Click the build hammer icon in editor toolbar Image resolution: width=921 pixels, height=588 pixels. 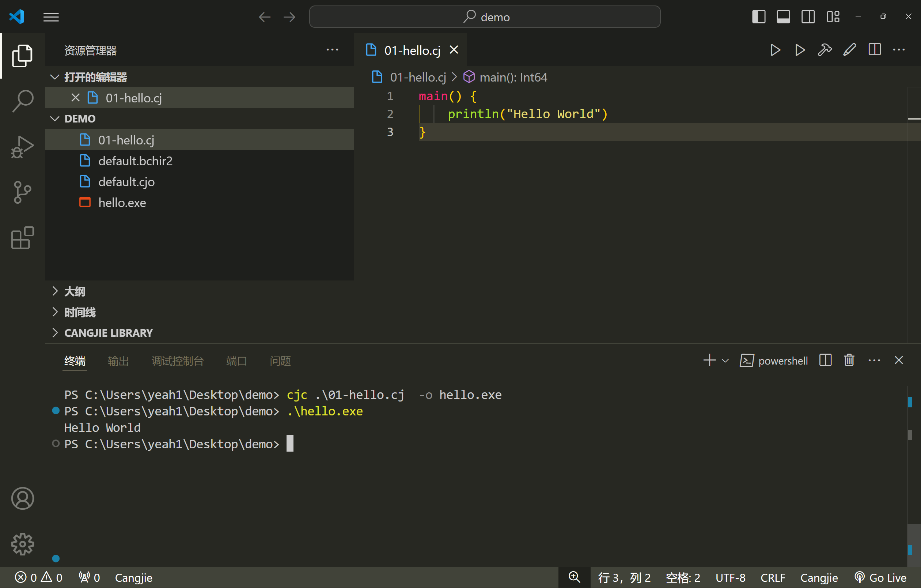[x=825, y=50]
